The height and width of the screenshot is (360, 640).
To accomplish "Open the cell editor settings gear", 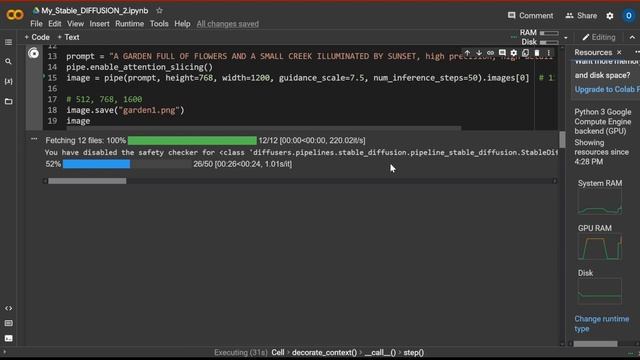I will (x=513, y=53).
